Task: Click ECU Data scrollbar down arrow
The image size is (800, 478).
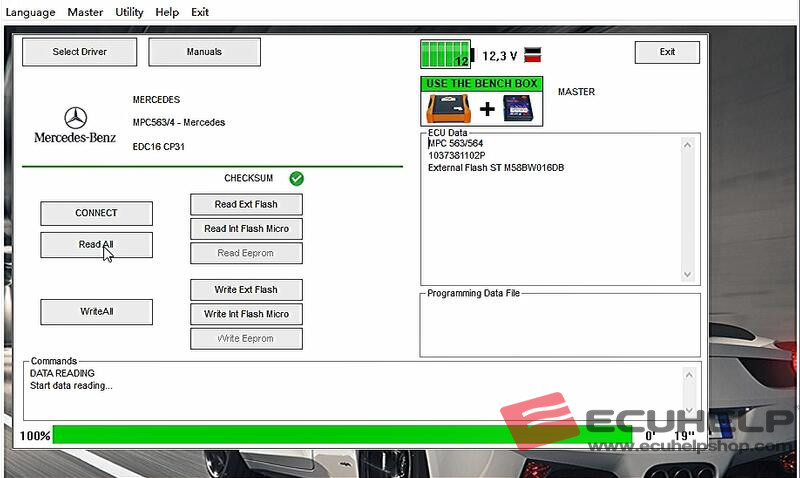Action: (687, 274)
